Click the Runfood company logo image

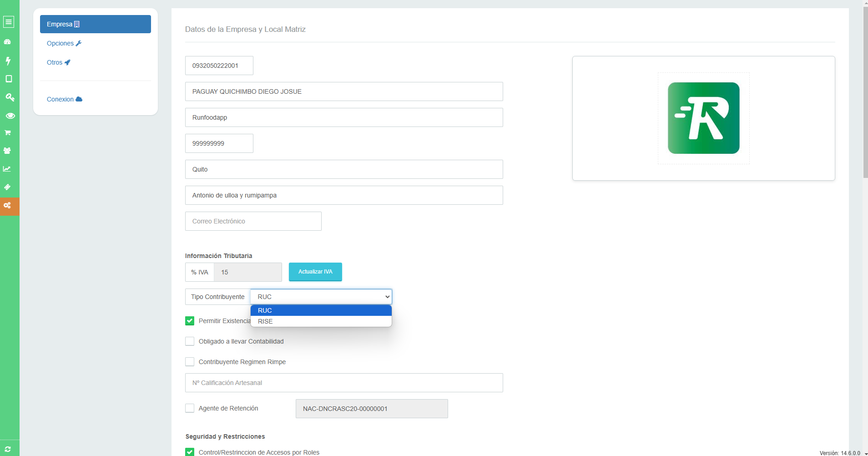[703, 118]
